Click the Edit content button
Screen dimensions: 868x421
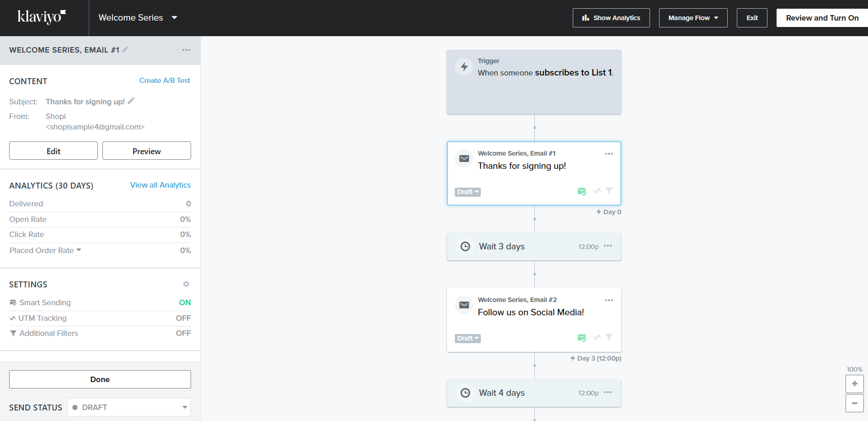tap(53, 151)
